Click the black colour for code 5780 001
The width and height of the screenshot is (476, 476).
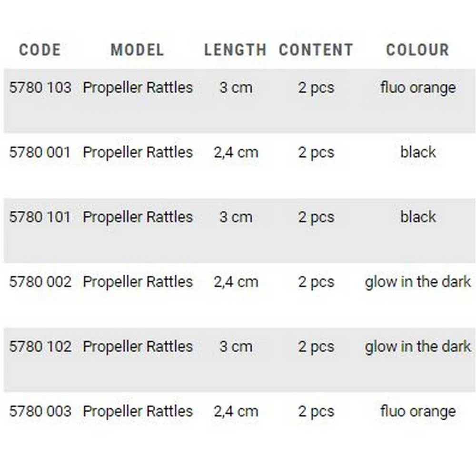(x=418, y=152)
